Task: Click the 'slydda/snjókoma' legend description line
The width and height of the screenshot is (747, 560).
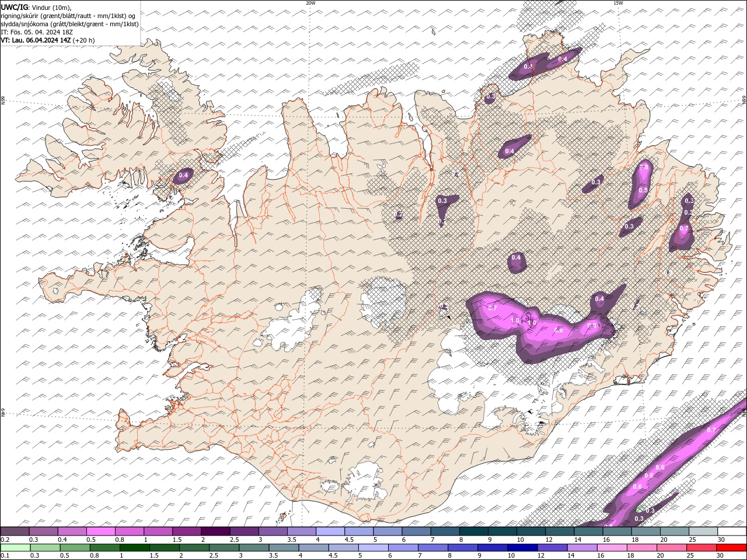Action: click(69, 24)
